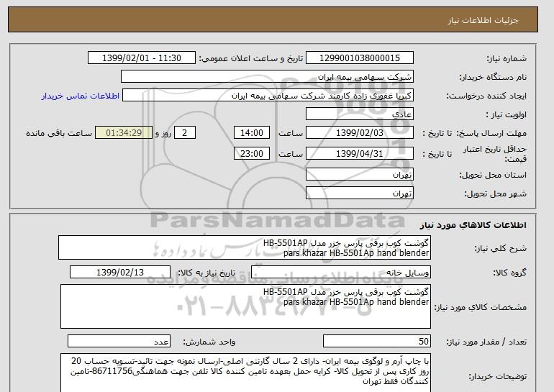Click the price validity date 1399/04/31

point(359,154)
